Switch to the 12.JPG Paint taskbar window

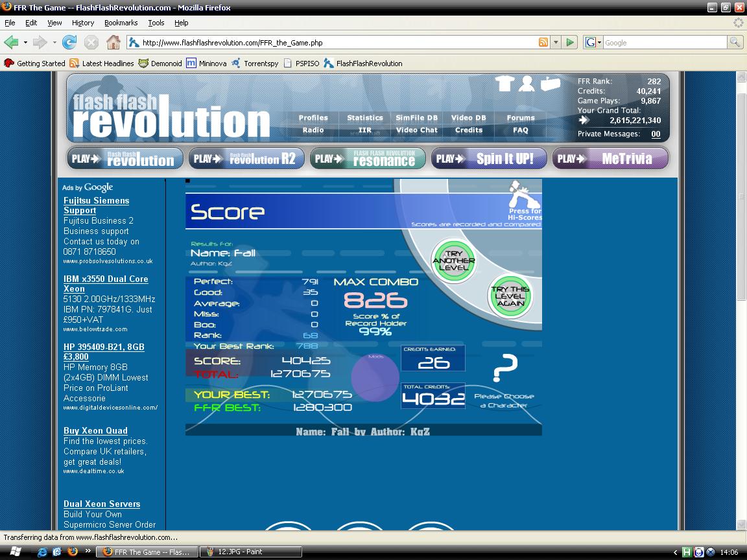(x=251, y=552)
